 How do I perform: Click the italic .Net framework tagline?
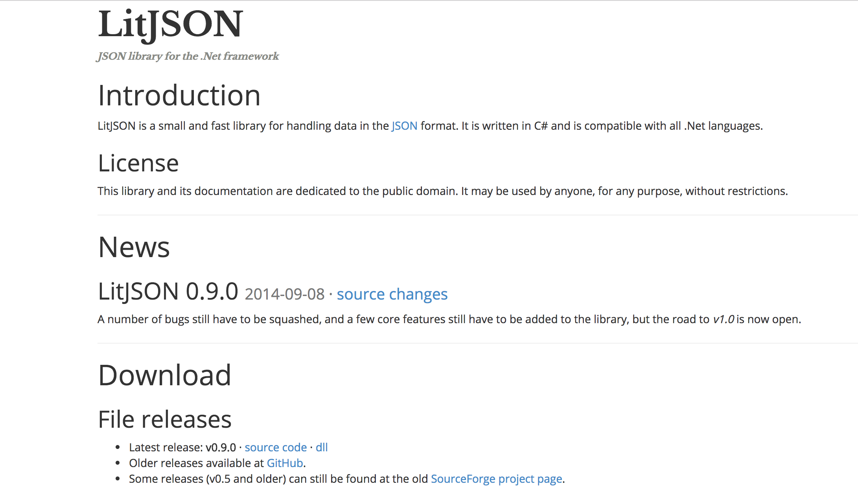coord(188,56)
